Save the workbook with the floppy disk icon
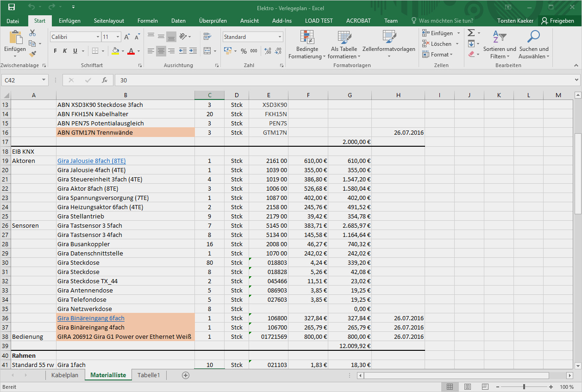The width and height of the screenshot is (582, 392). tap(12, 7)
